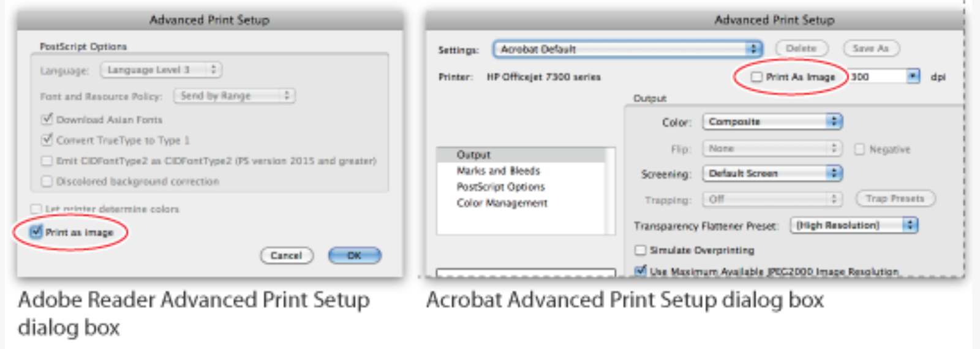Toggle the Simulate Overprinting checkbox

pyautogui.click(x=641, y=250)
